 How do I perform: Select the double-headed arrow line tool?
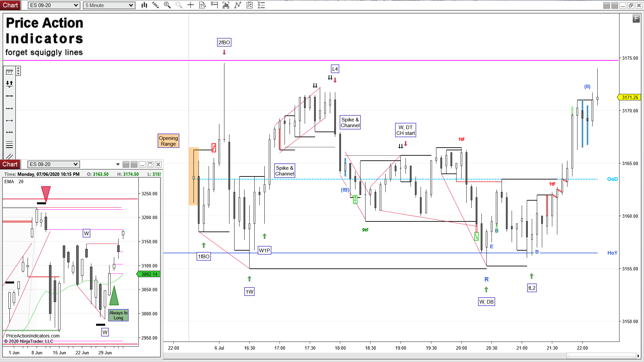pyautogui.click(x=9, y=132)
